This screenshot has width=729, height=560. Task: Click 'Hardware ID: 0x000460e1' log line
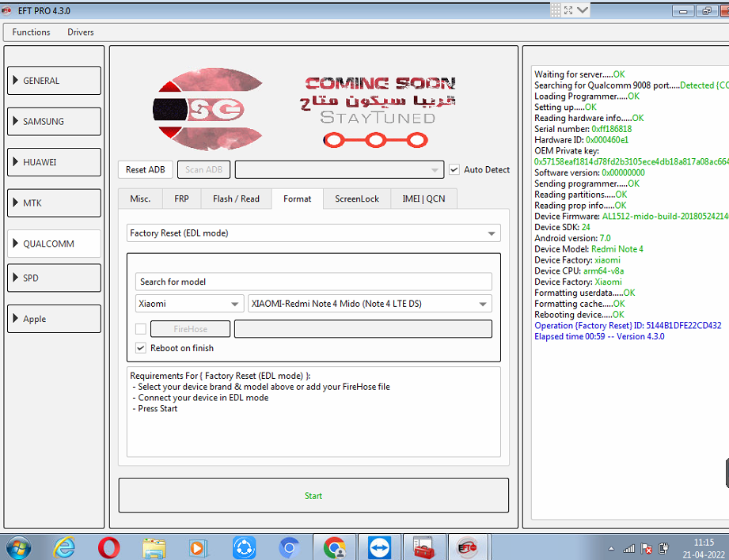tap(581, 140)
